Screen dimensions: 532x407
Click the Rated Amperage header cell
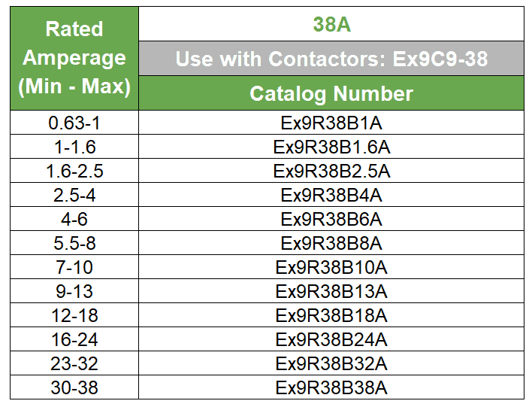(x=74, y=58)
